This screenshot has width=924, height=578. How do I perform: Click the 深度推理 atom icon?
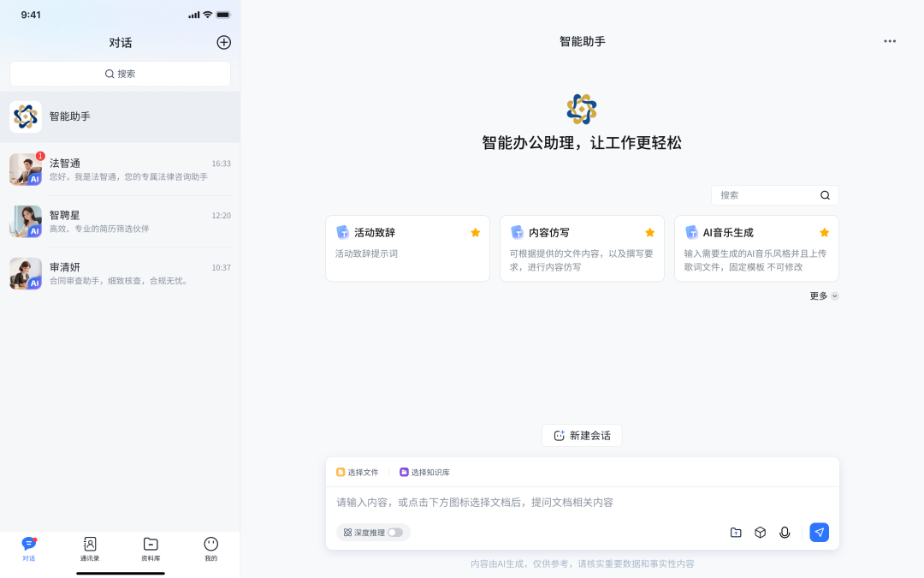click(347, 533)
